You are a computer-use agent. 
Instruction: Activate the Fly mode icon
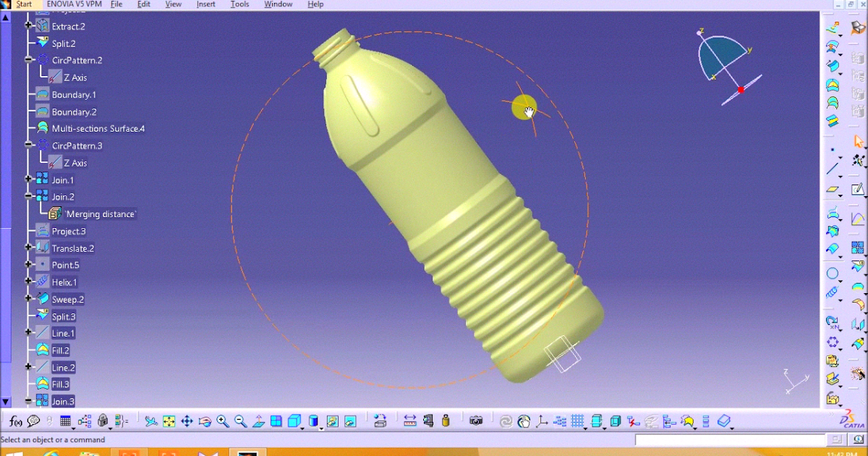[x=150, y=420]
